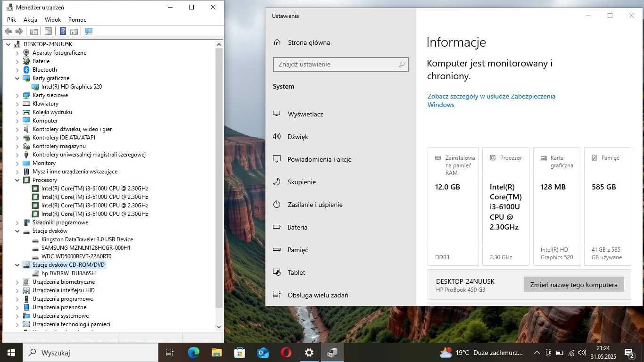644x362 pixels.
Task: Scan for hardware changes monitor icon
Action: [x=89, y=32]
